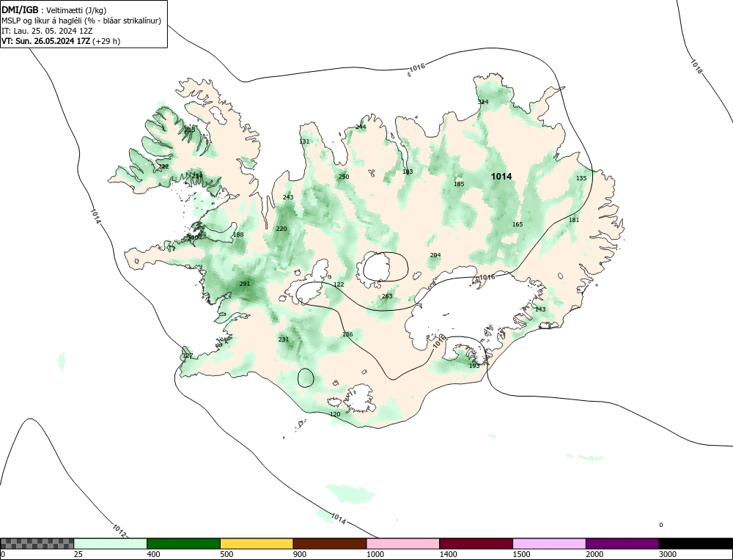Click the legend label "2000"

click(594, 554)
